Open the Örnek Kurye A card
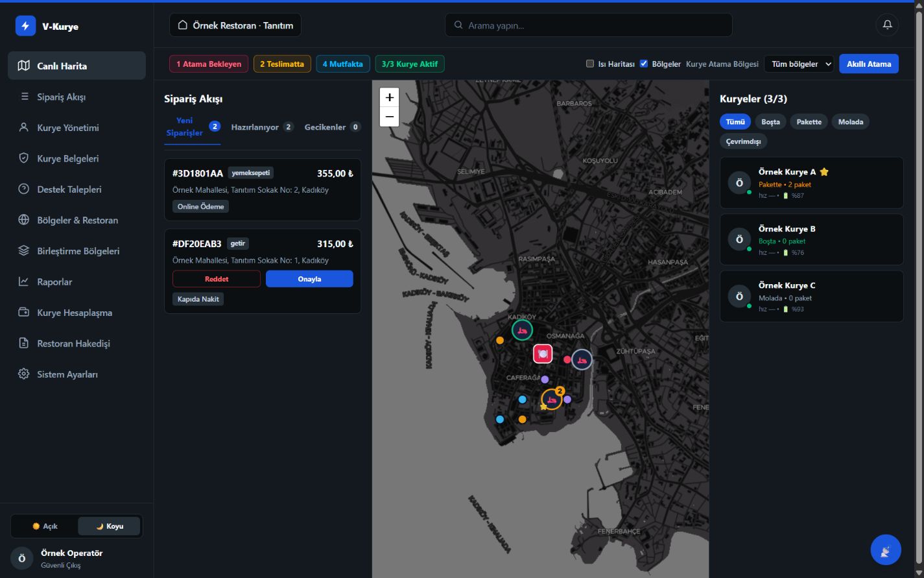Image resolution: width=924 pixels, height=578 pixels. pyautogui.click(x=811, y=183)
